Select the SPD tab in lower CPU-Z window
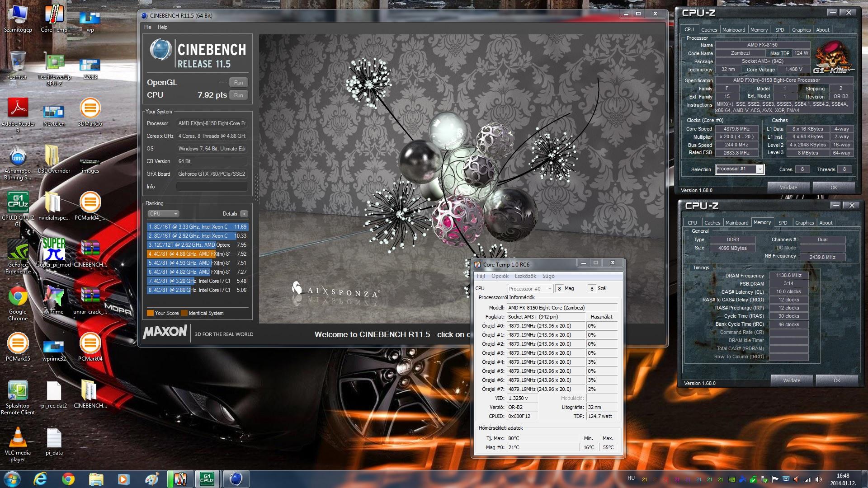The width and height of the screenshot is (868, 488). click(783, 223)
